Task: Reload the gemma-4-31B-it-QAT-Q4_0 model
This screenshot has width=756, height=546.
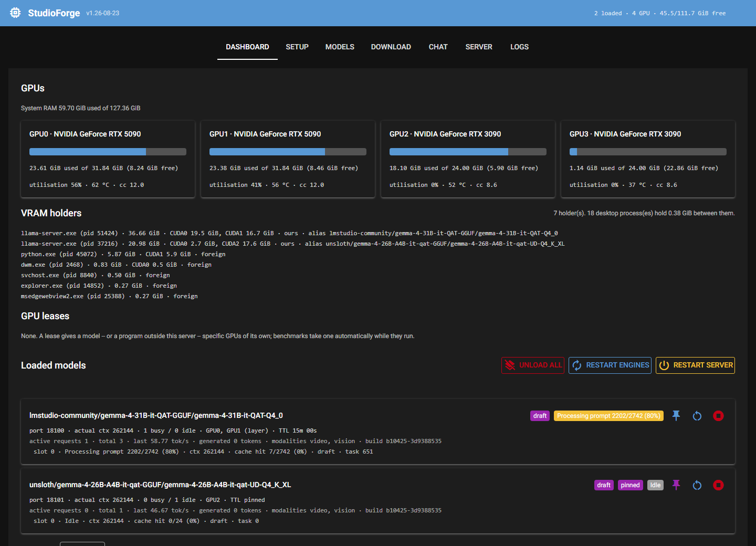Action: 697,416
